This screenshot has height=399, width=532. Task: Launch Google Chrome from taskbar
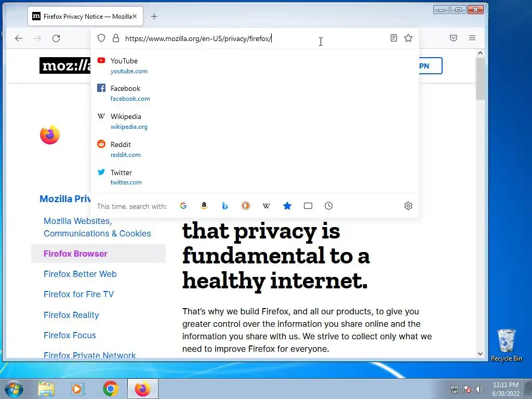click(x=110, y=389)
